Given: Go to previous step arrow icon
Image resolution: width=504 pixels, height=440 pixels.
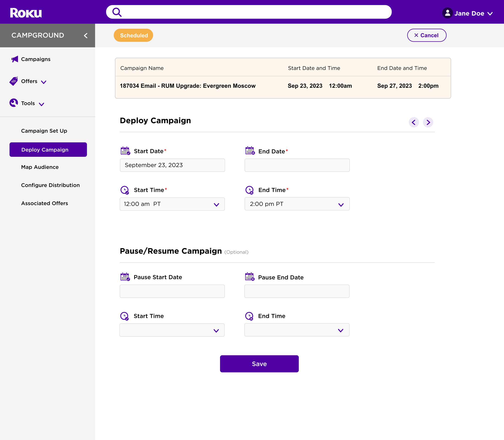Looking at the screenshot, I should click(x=414, y=122).
